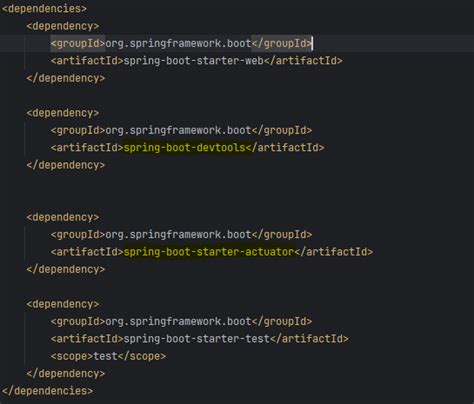Image resolution: width=474 pixels, height=404 pixels.
Task: Click the </dependency> tag below spring-boot-starter-web line
Action: point(66,78)
